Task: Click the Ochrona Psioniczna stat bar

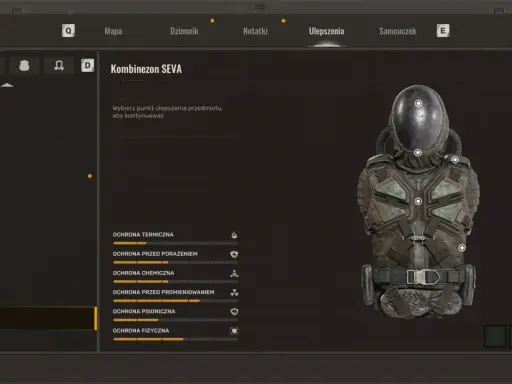Action: coord(176,320)
